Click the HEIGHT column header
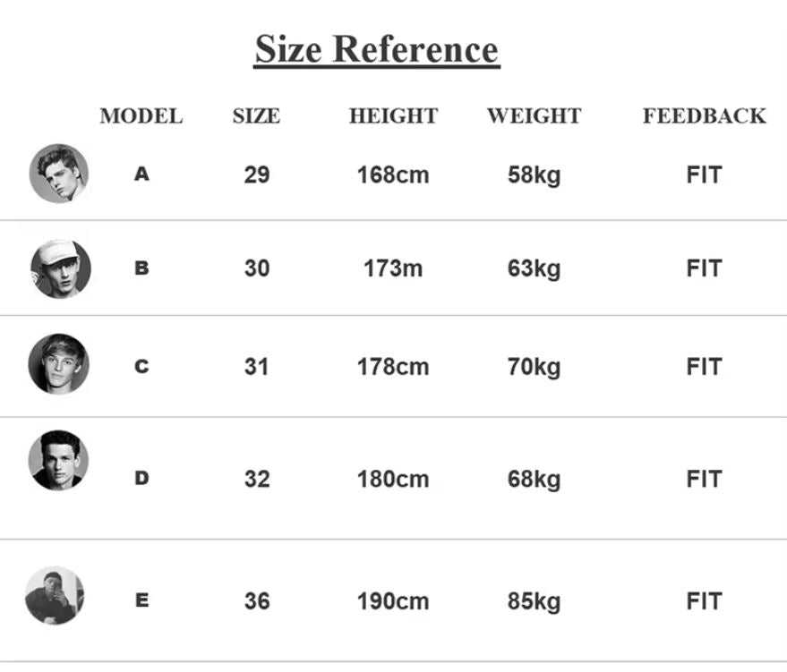The image size is (787, 672). tap(393, 116)
